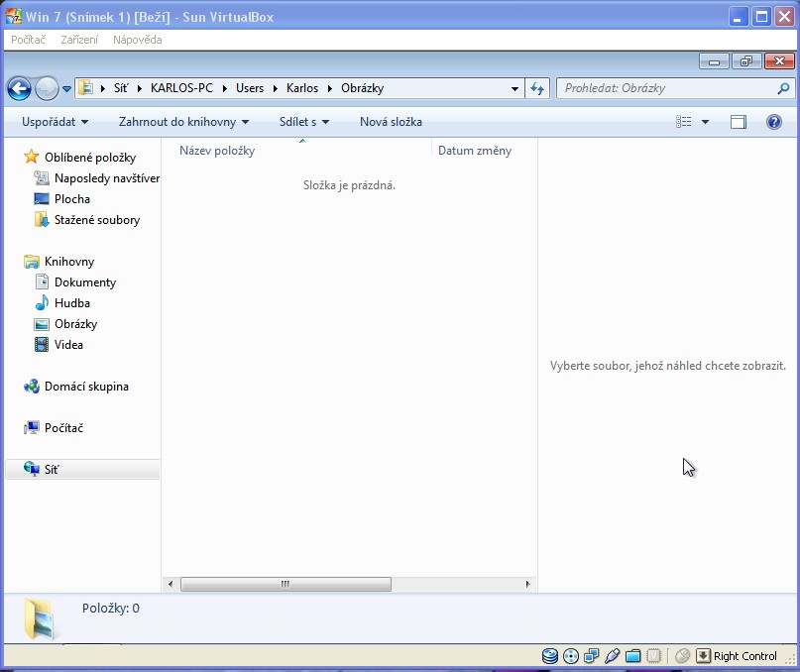
Task: Click the folder icon in the address bar
Action: (x=85, y=88)
